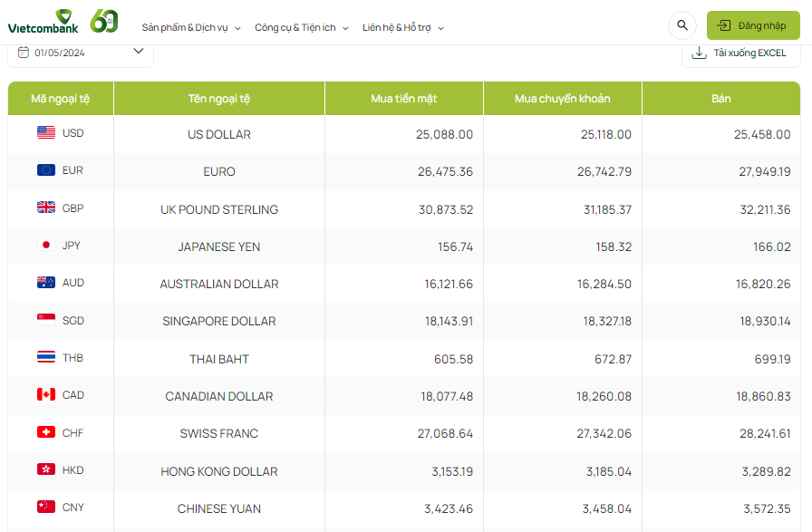Click the Đăng nhập button

[x=753, y=25]
